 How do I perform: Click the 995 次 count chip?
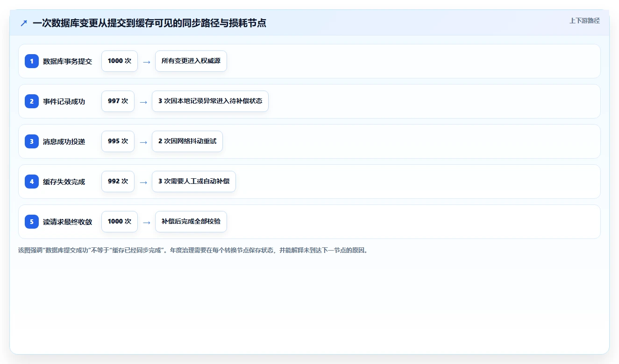118,141
